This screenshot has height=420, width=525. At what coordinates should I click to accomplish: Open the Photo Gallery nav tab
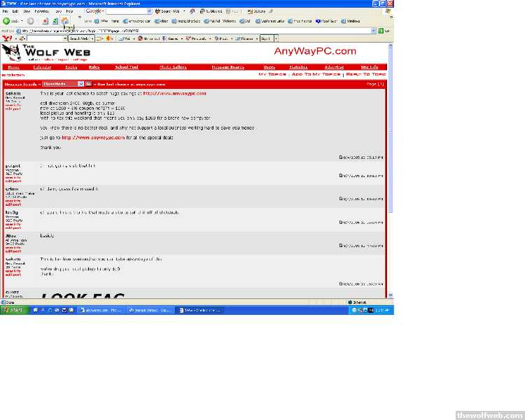point(173,67)
